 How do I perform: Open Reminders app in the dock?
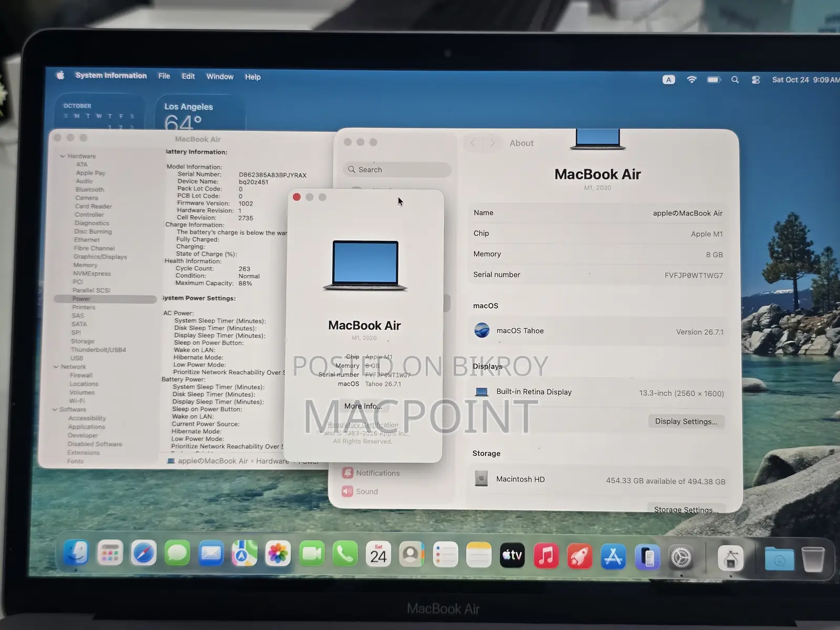coord(446,555)
